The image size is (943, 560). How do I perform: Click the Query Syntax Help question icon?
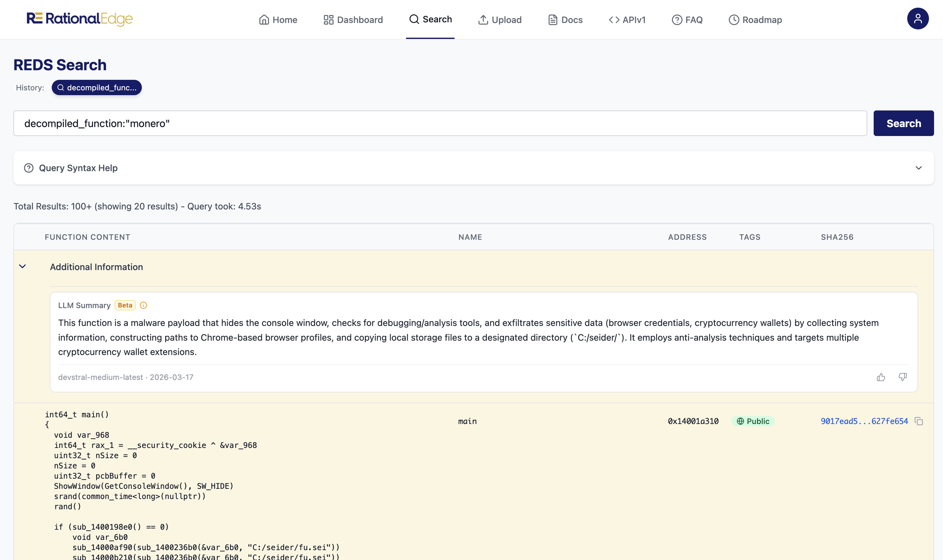click(x=29, y=168)
